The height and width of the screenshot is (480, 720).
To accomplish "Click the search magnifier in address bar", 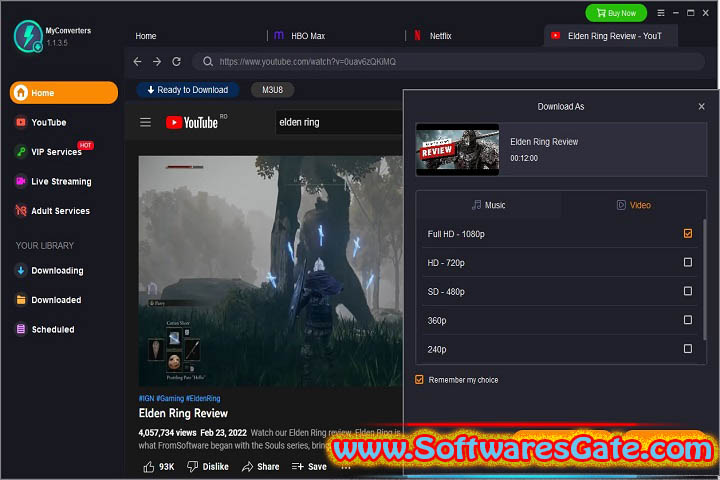I will (x=208, y=62).
